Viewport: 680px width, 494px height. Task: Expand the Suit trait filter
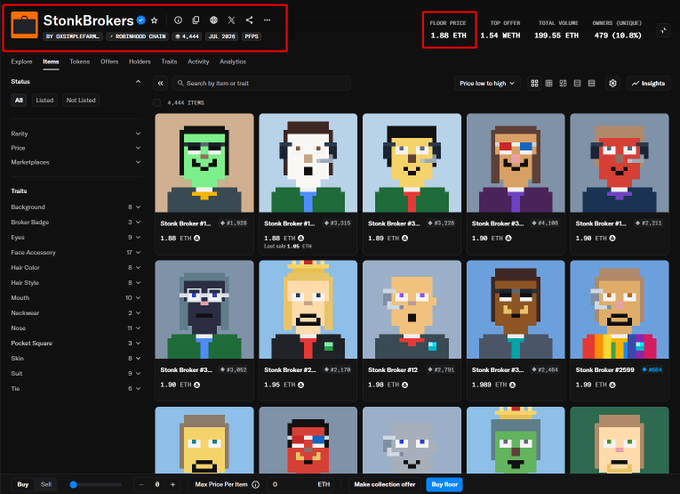(76, 373)
